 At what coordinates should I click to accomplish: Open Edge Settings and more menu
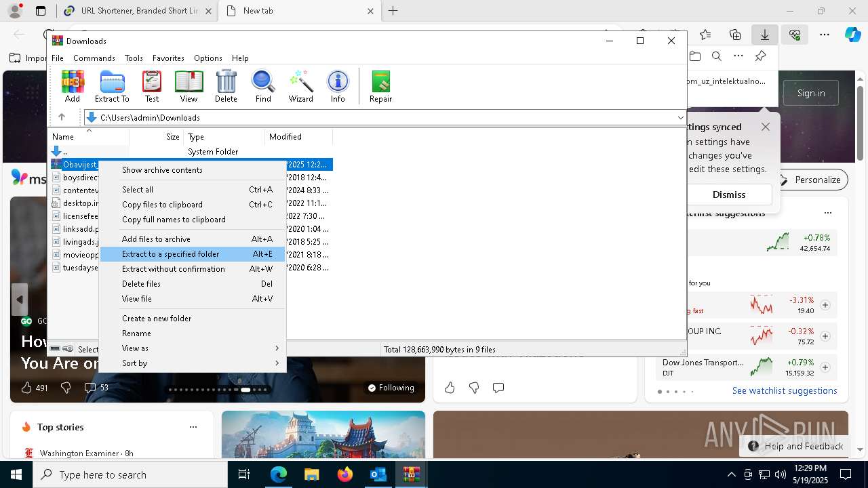coord(825,35)
